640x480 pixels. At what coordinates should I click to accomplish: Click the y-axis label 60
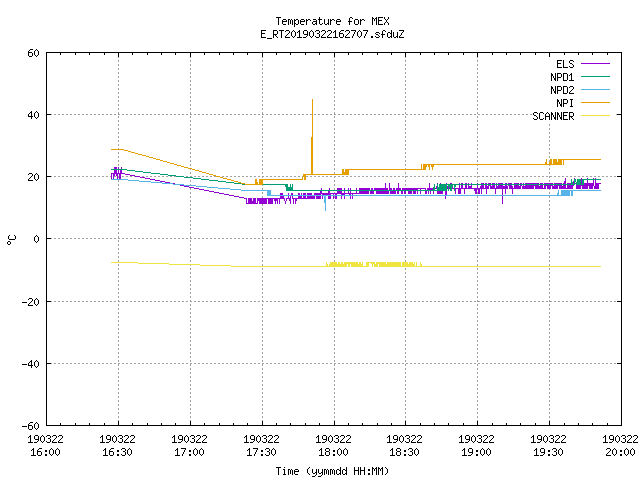33,53
